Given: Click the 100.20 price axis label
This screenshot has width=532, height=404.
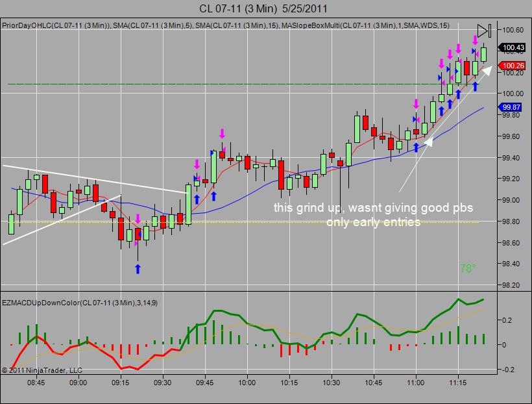Looking at the screenshot, I should (x=513, y=72).
